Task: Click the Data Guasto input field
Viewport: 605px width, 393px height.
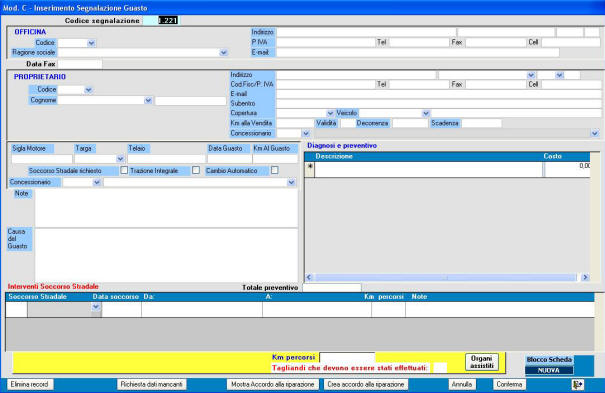Action: (x=230, y=159)
